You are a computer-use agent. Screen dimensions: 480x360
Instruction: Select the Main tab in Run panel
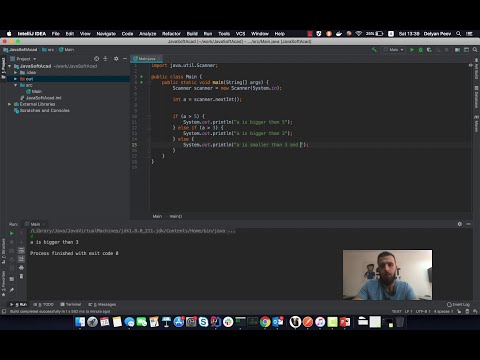coord(35,224)
